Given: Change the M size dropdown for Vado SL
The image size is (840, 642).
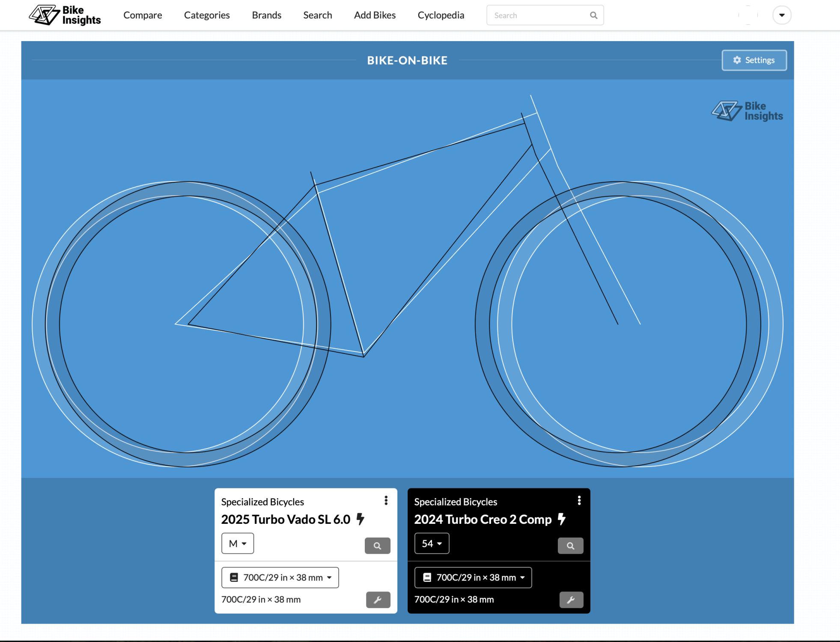Looking at the screenshot, I should click(238, 543).
